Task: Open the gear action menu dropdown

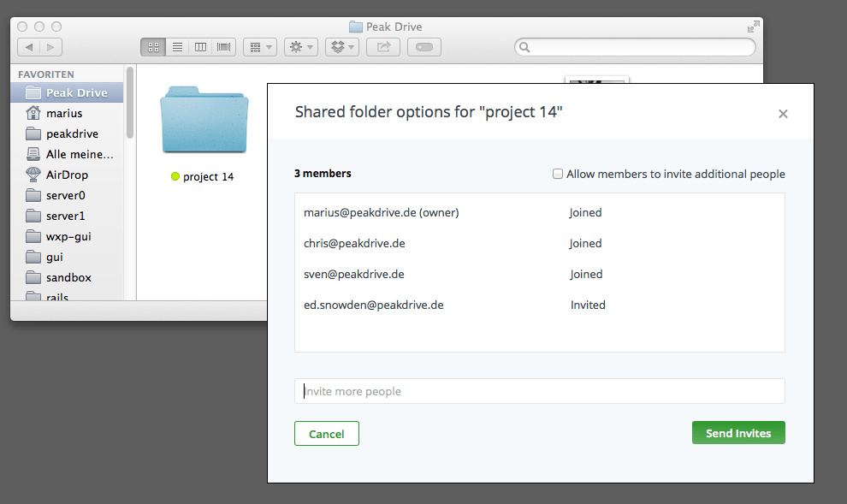Action: tap(301, 47)
